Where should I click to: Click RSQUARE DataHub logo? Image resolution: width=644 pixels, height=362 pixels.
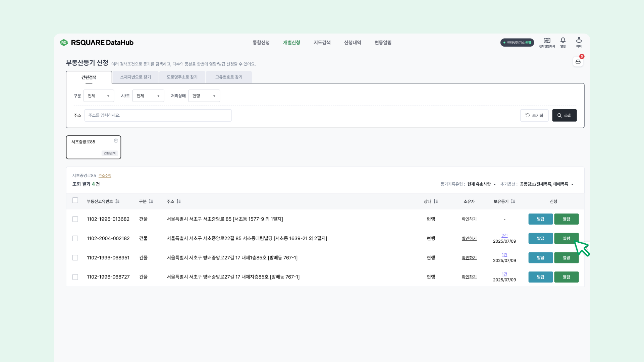pyautogui.click(x=97, y=43)
